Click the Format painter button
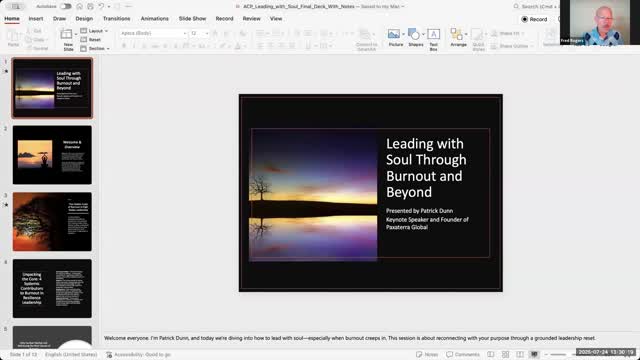 coord(38,48)
